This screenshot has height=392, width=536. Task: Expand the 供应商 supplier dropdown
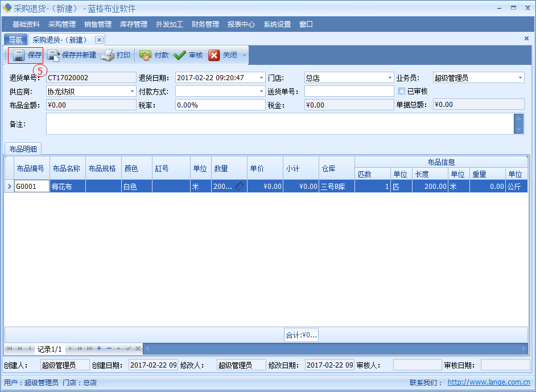(x=132, y=91)
